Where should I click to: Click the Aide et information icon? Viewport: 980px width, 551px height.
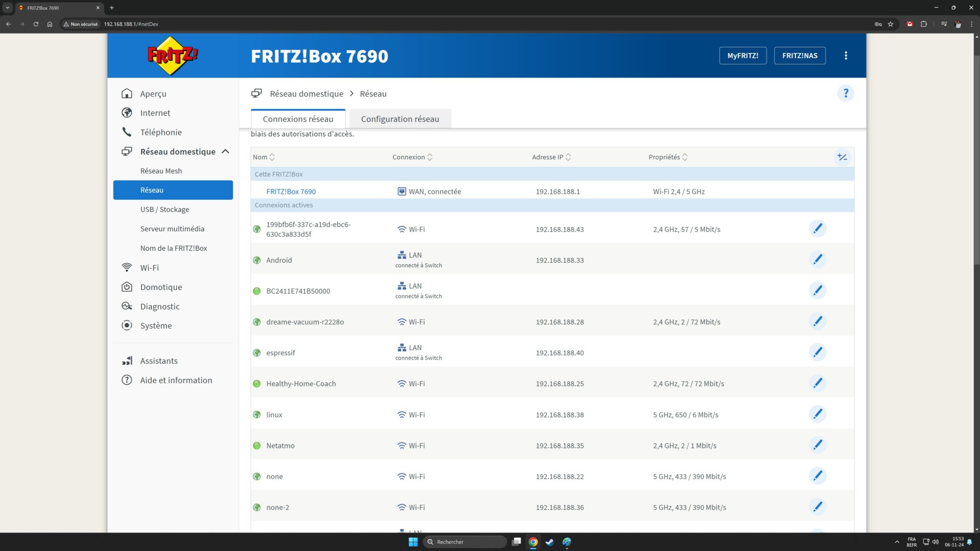coord(127,380)
